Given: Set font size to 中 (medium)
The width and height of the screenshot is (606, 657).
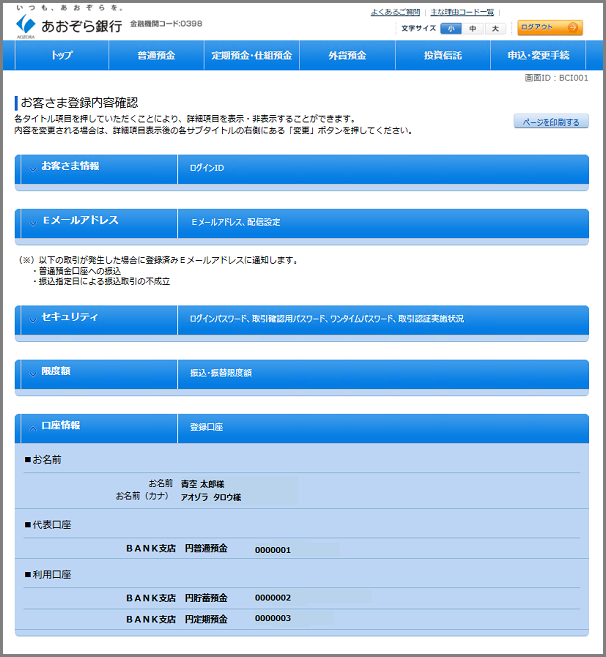Looking at the screenshot, I should pos(473,29).
